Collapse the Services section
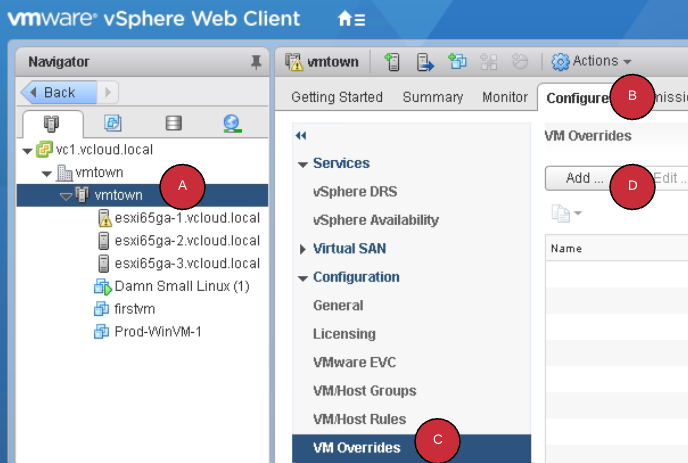This screenshot has height=463, width=688. (302, 165)
